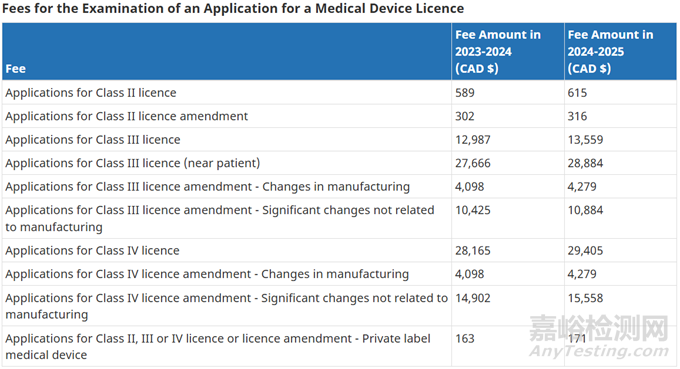The width and height of the screenshot is (680, 369).
Task: Click the AnyTesting.com watermark logo
Action: click(598, 336)
